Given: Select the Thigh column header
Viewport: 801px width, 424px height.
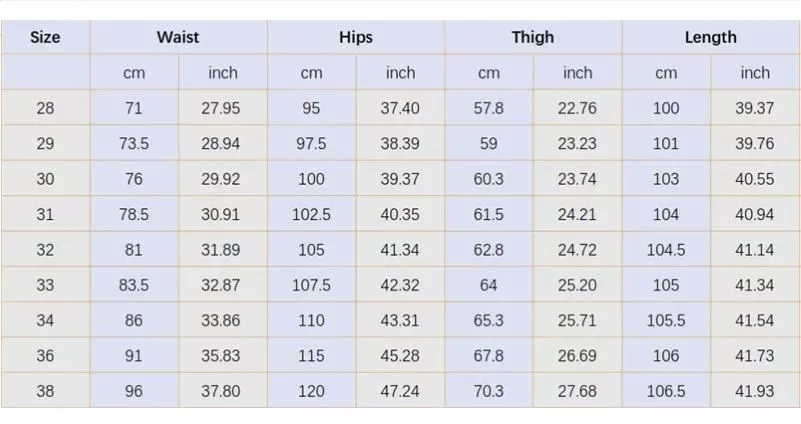Looking at the screenshot, I should (x=532, y=38).
